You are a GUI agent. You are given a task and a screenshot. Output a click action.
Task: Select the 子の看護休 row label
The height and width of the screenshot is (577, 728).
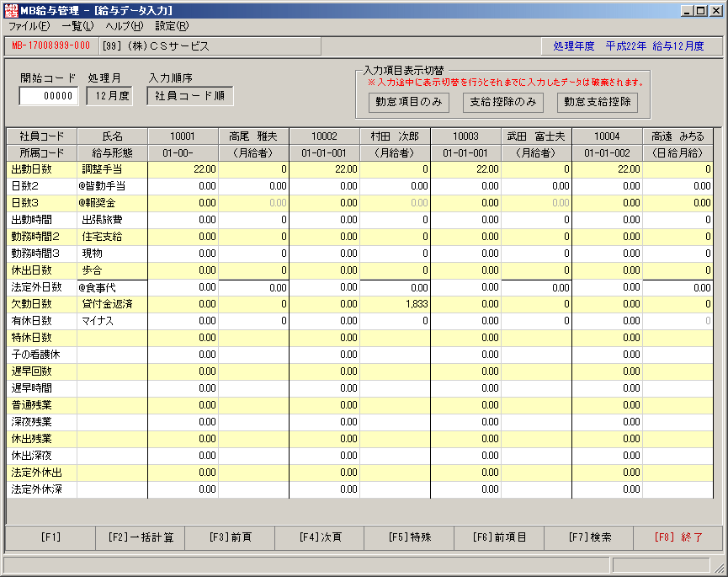(42, 355)
